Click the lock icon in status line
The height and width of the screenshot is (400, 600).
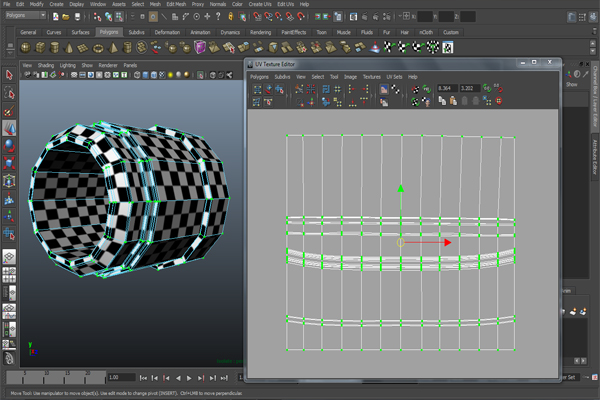tap(230, 16)
